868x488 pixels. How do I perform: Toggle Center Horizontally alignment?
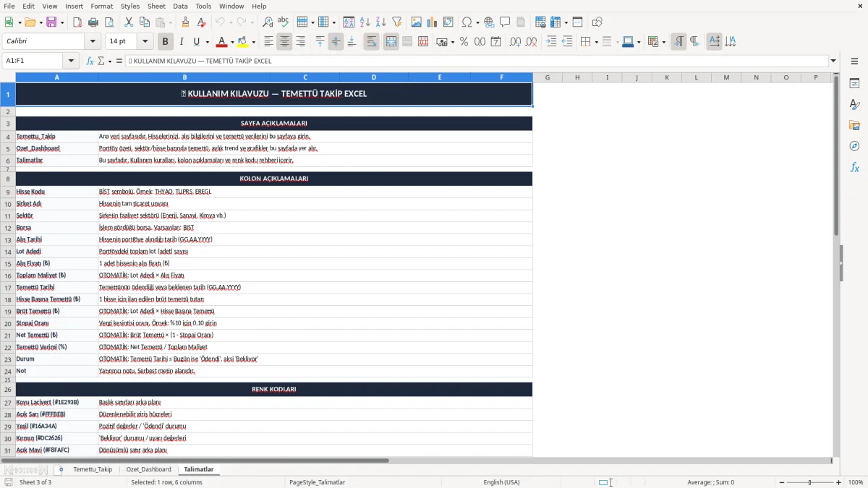[284, 42]
